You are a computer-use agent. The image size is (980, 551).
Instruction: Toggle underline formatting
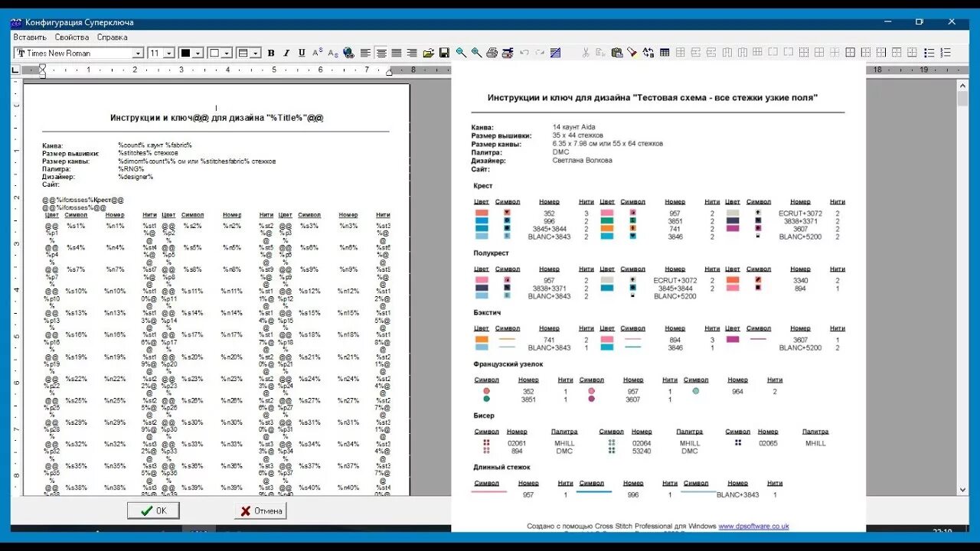pos(302,53)
